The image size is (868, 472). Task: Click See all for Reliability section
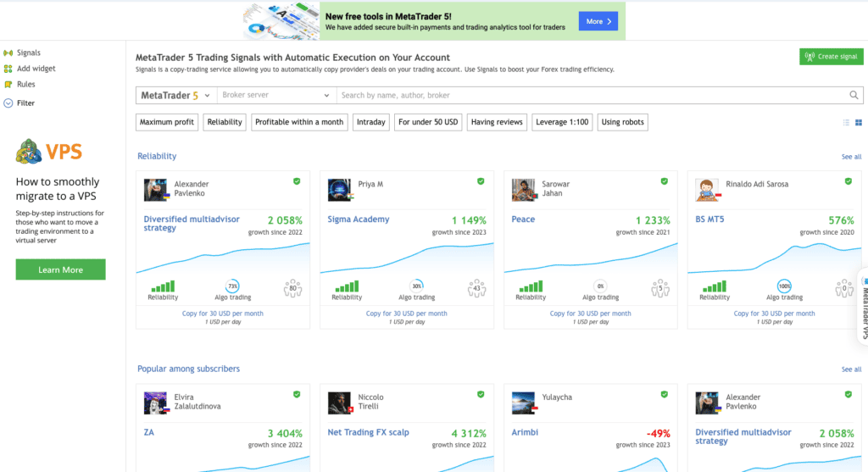pyautogui.click(x=851, y=157)
